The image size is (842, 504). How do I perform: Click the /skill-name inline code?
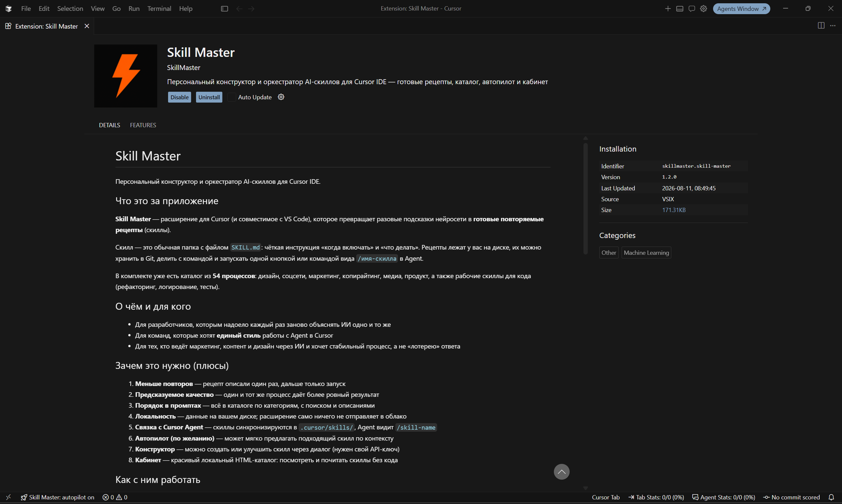[x=416, y=427]
